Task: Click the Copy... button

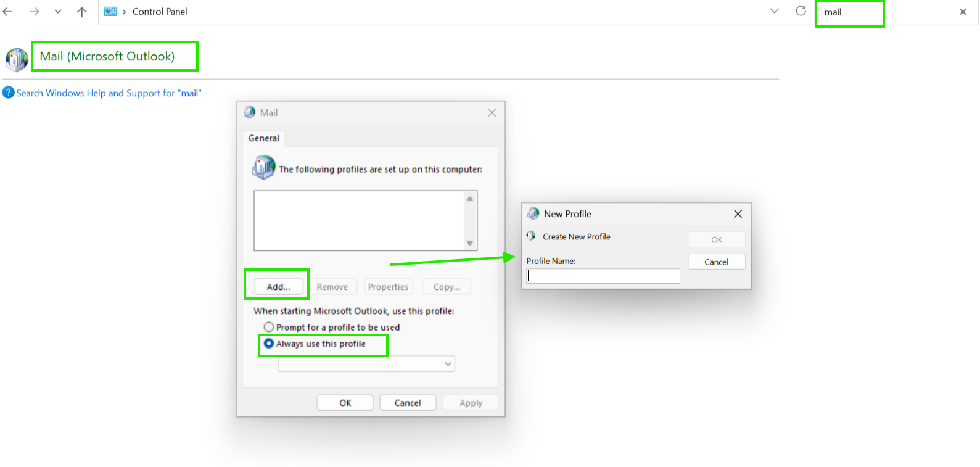Action: click(x=447, y=287)
